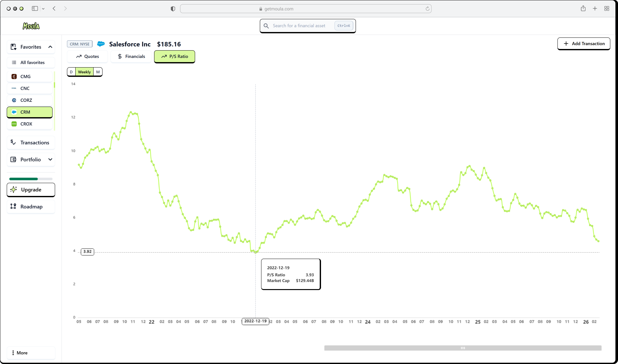Click the plus icon in Add Transaction
Viewport: 618px width, 364px height.
[x=566, y=44]
